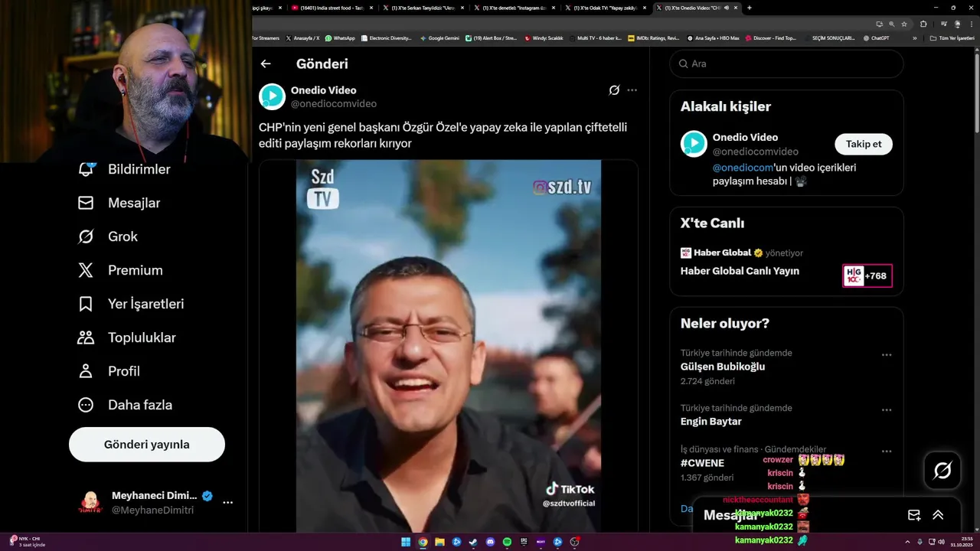Open the browser extensions puzzle icon
This screenshot has width=980, height=551.
coord(923,24)
